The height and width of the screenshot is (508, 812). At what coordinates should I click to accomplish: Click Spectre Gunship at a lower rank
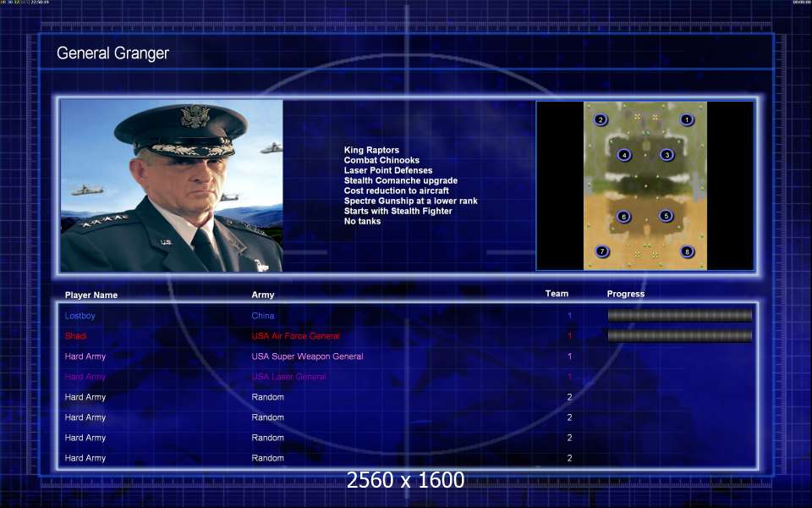411,201
